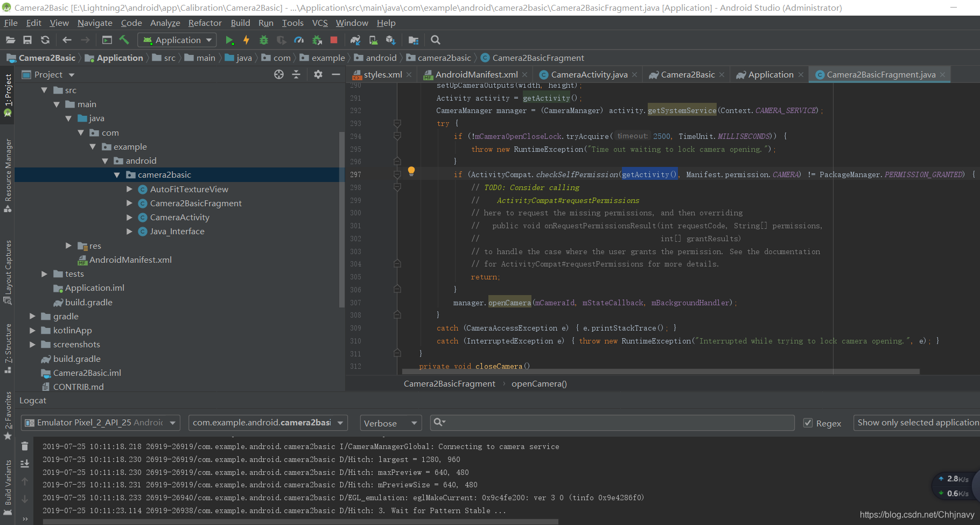Open Select Run/Debug Configuration toolbar icon
This screenshot has height=525, width=980.
pos(107,40)
